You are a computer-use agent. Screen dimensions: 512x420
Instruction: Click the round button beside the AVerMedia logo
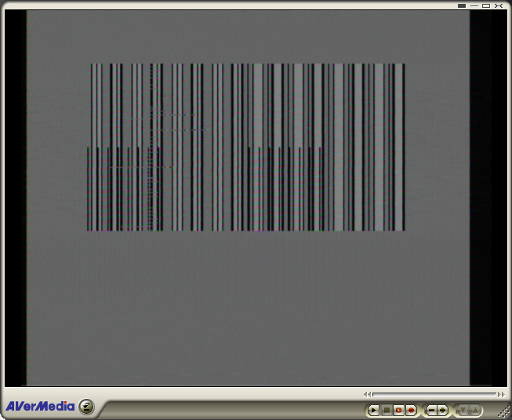[x=87, y=406]
